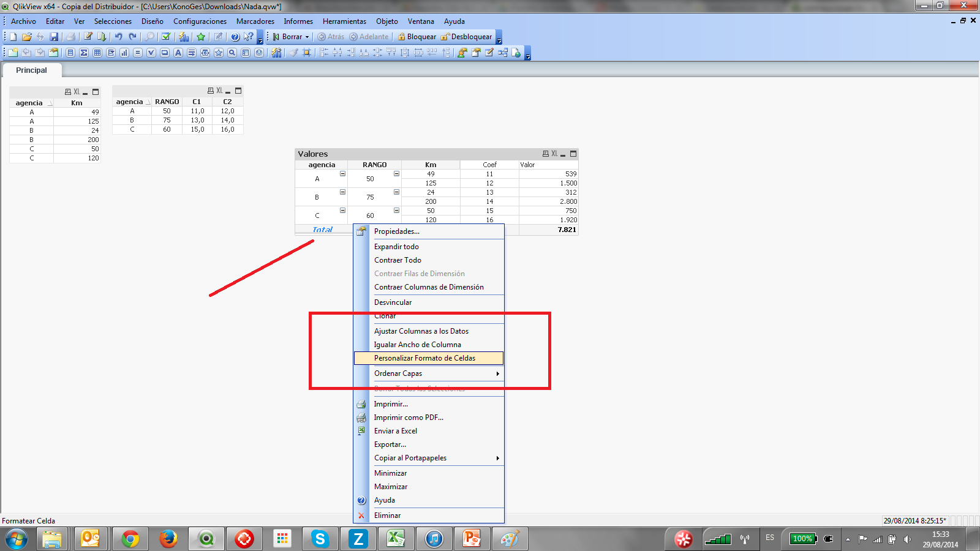Select Contraer Todo in context menu
The width and height of the screenshot is (980, 551).
[429, 260]
